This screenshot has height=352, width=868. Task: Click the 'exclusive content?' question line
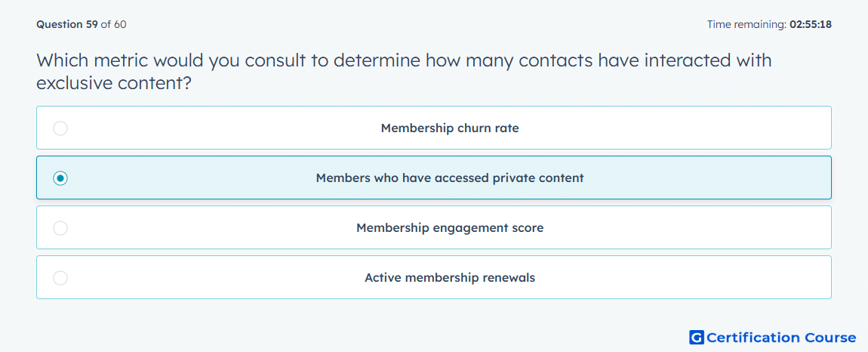pos(114,83)
